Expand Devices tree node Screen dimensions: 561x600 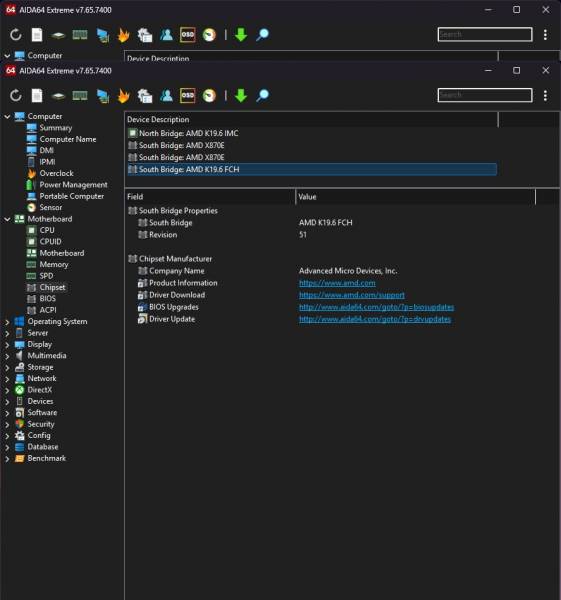[x=7, y=402]
